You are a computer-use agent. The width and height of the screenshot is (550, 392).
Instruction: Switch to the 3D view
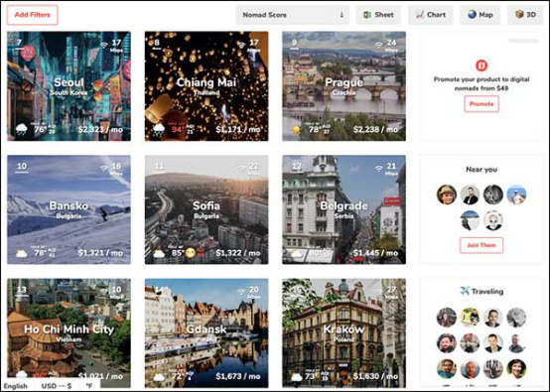pyautogui.click(x=525, y=15)
